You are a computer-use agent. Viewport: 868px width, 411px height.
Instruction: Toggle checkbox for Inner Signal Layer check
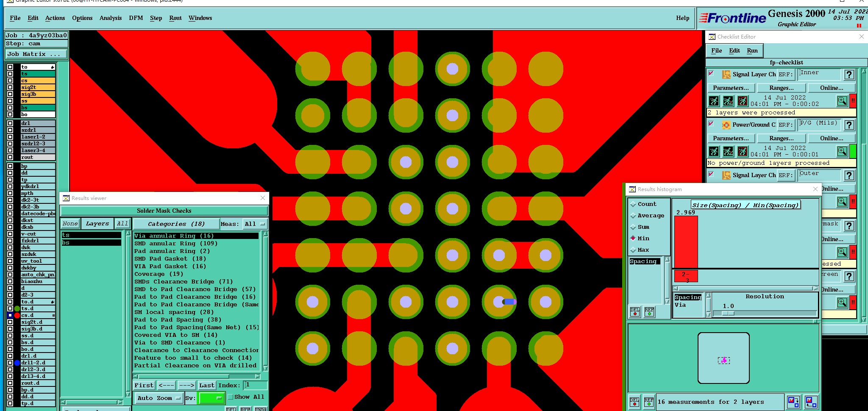click(711, 74)
